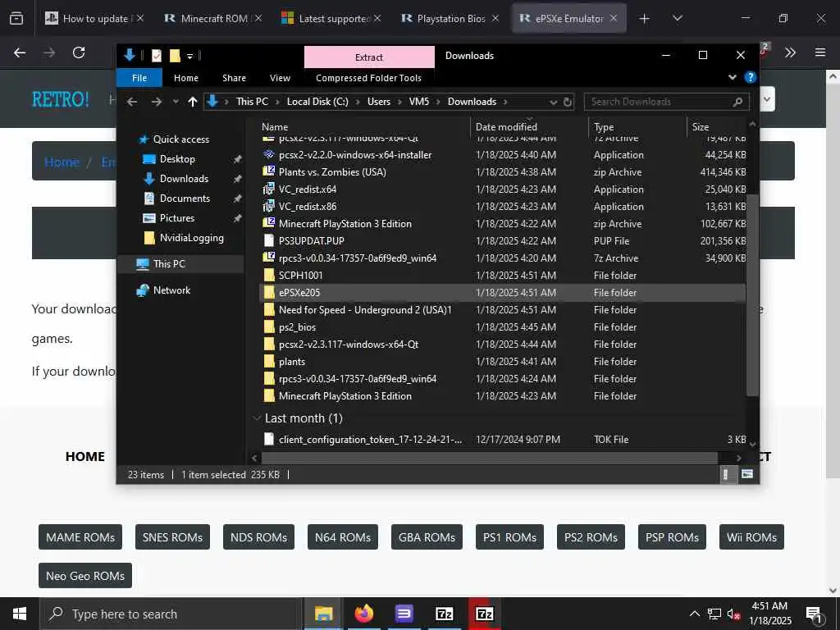Open more browser toolbar tools

[x=790, y=52]
